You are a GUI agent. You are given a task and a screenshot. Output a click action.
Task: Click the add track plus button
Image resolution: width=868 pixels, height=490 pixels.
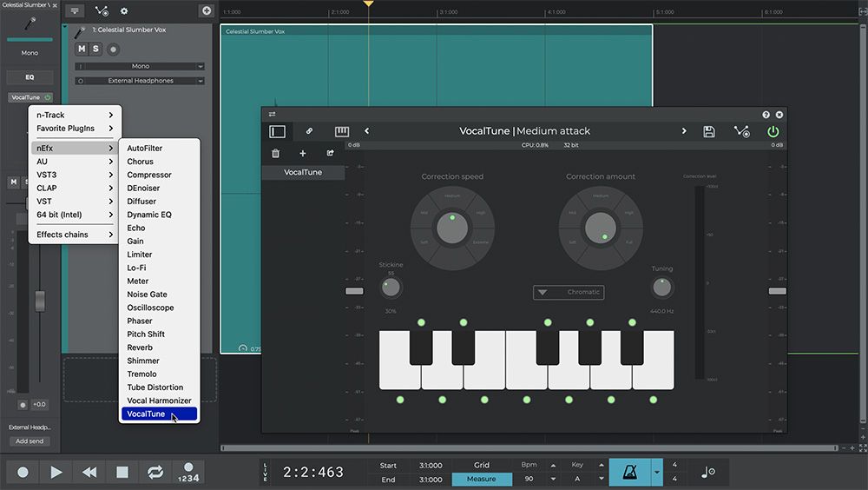(206, 10)
